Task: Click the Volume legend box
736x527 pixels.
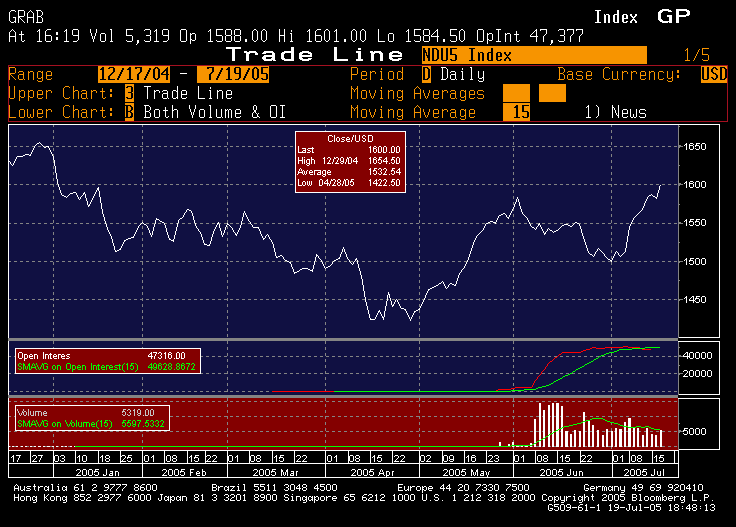Action: 91,417
